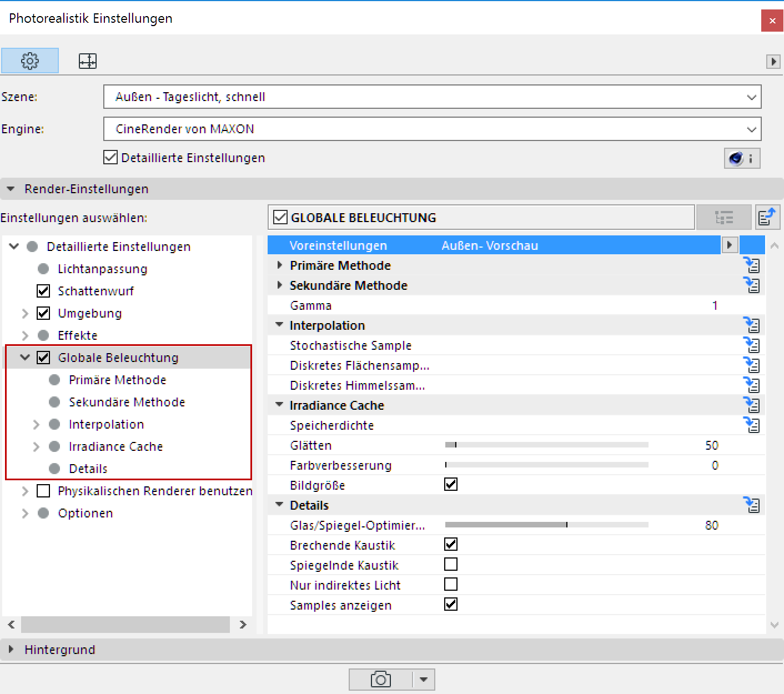Image resolution: width=784 pixels, height=694 pixels.
Task: Adjust the Farbverbesserung slider
Action: (547, 465)
